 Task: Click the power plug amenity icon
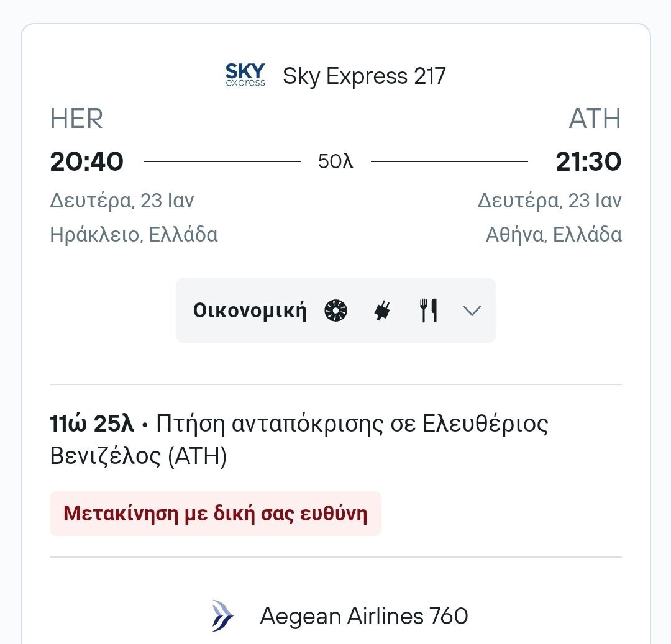point(382,311)
